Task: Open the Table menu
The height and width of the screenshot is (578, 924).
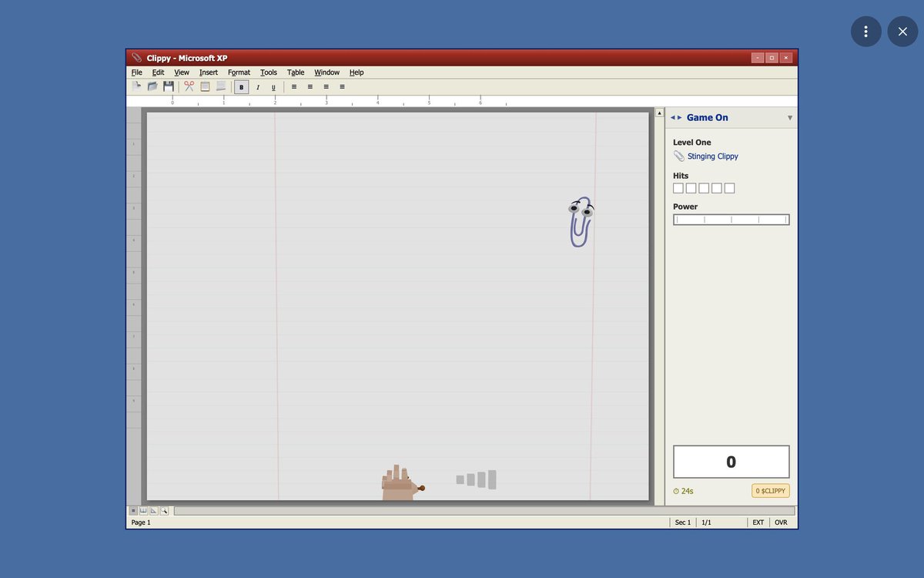Action: (x=296, y=72)
